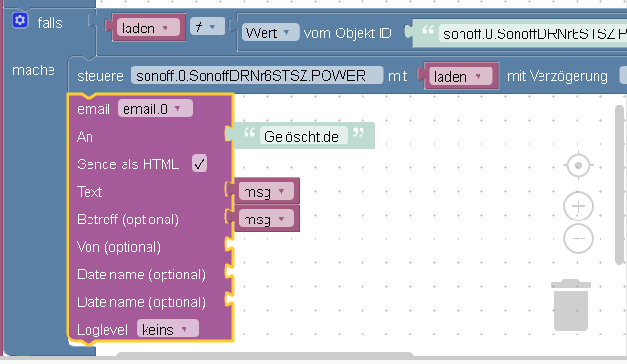Open the Wert attribute dropdown
This screenshot has height=364, width=627.
click(270, 32)
